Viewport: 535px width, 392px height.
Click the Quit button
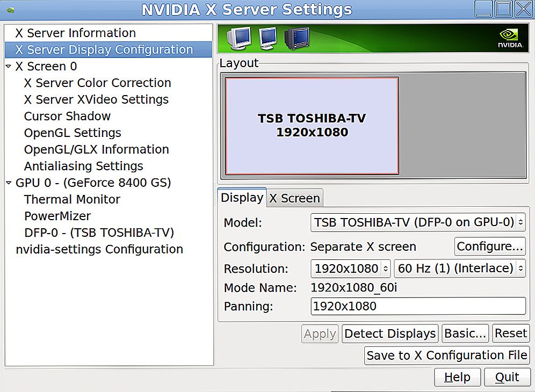click(x=507, y=378)
